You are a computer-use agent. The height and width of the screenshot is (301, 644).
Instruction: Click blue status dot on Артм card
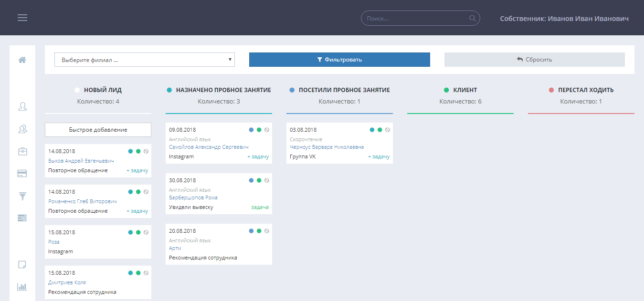pos(251,231)
